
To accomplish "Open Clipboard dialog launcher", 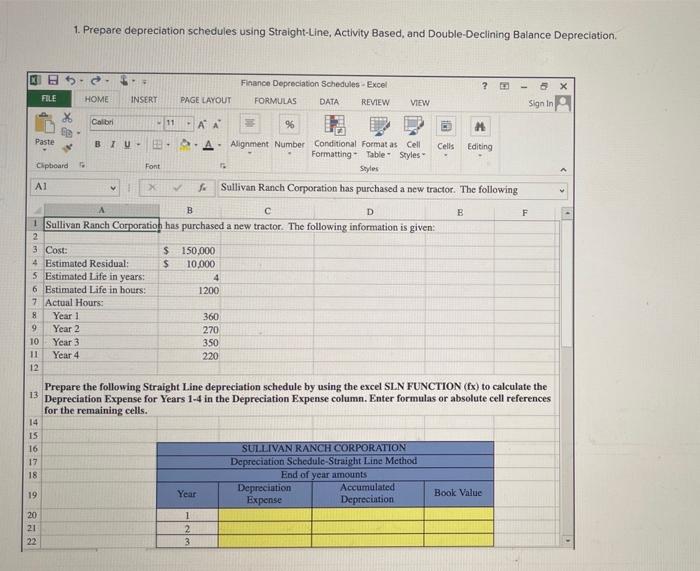I will pyautogui.click(x=82, y=165).
